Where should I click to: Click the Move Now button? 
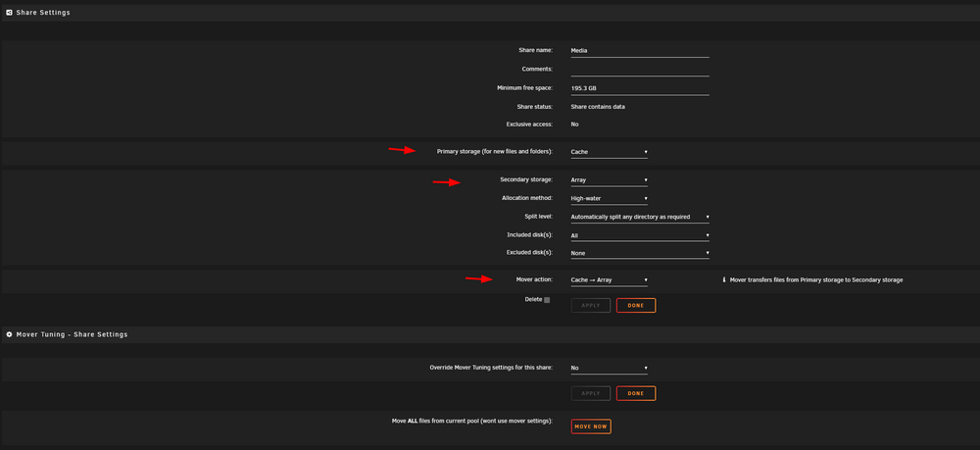(591, 426)
